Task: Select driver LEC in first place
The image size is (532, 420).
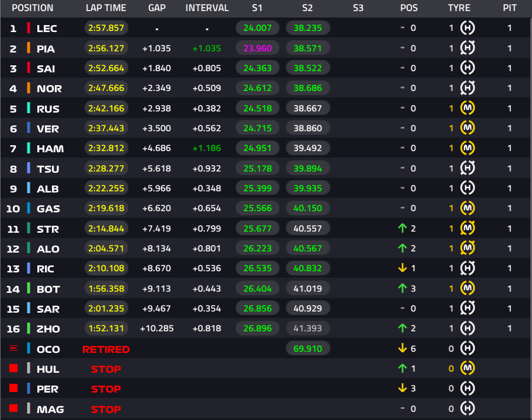Action: tap(47, 29)
